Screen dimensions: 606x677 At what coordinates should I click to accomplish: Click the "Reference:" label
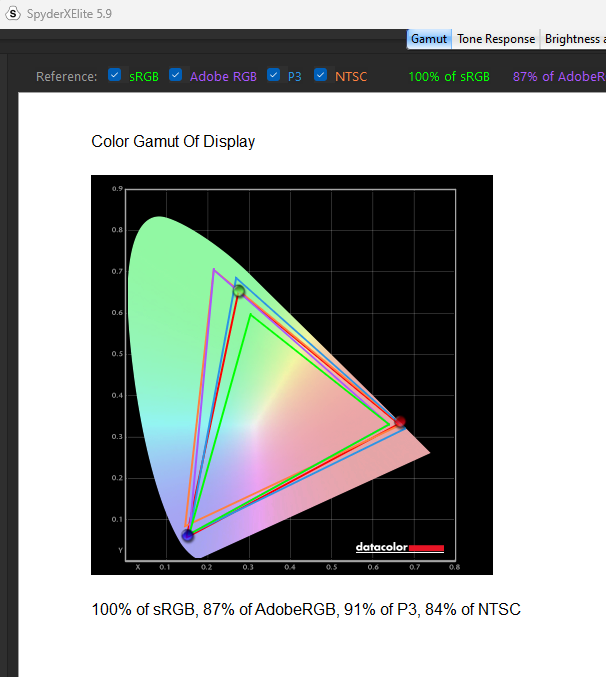67,76
